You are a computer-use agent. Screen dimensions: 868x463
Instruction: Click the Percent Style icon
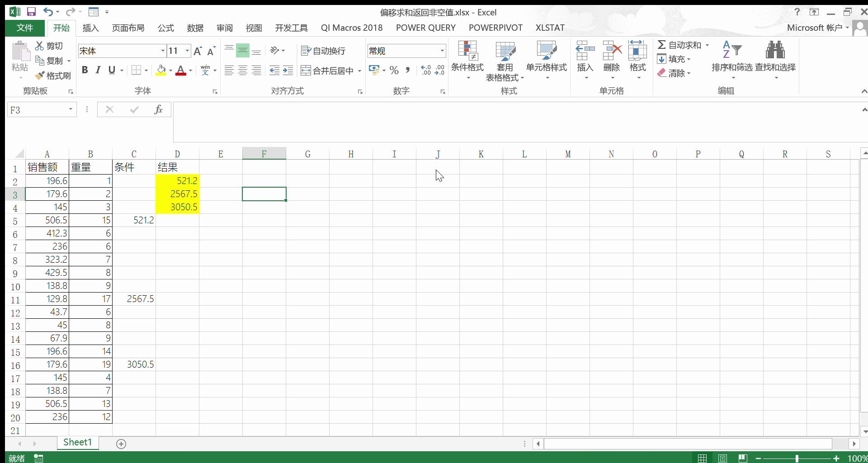click(x=394, y=70)
